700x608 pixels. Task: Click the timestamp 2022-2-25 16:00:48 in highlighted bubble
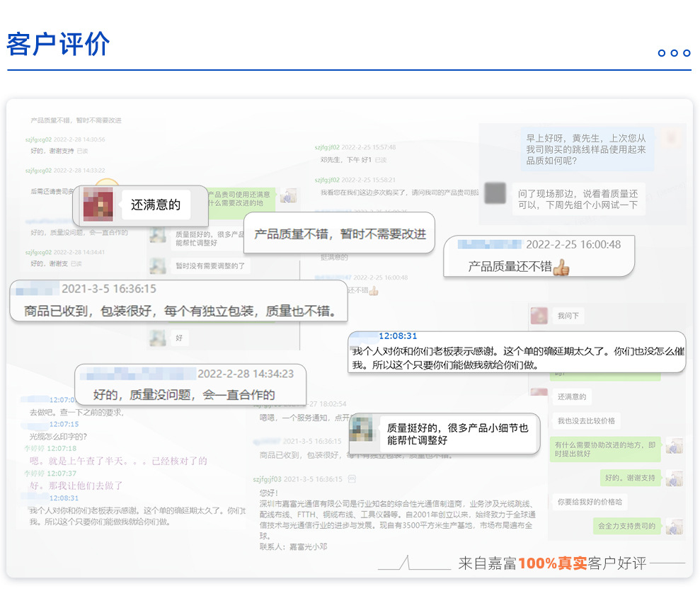(x=573, y=244)
